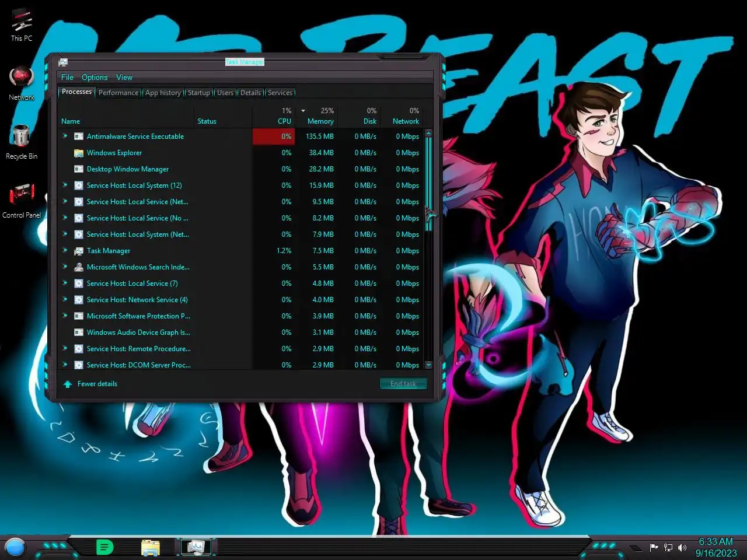Expand Service Host: Local Service (No ...

pos(65,218)
